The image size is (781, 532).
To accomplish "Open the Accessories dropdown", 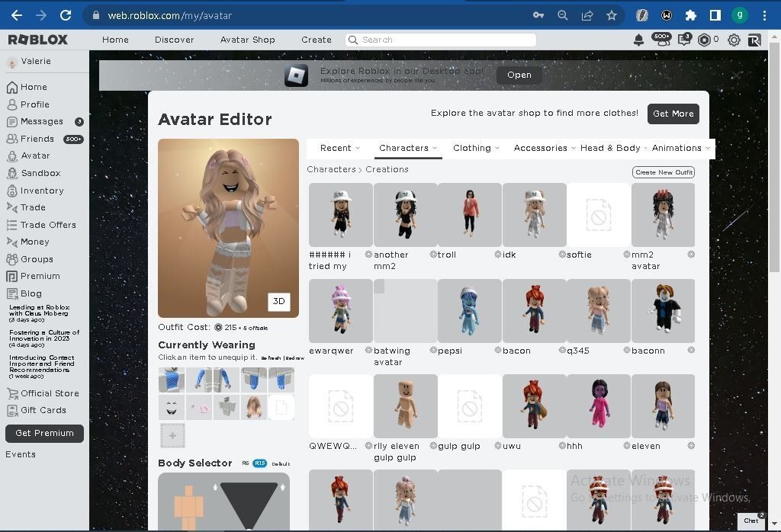I will click(544, 148).
